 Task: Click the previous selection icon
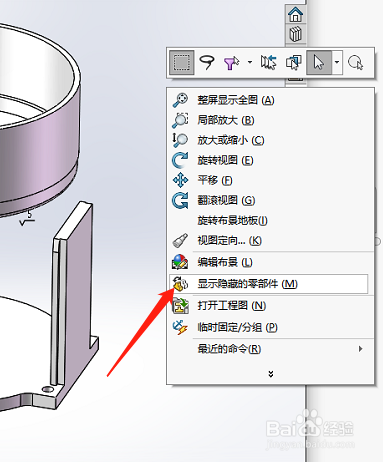(x=269, y=62)
